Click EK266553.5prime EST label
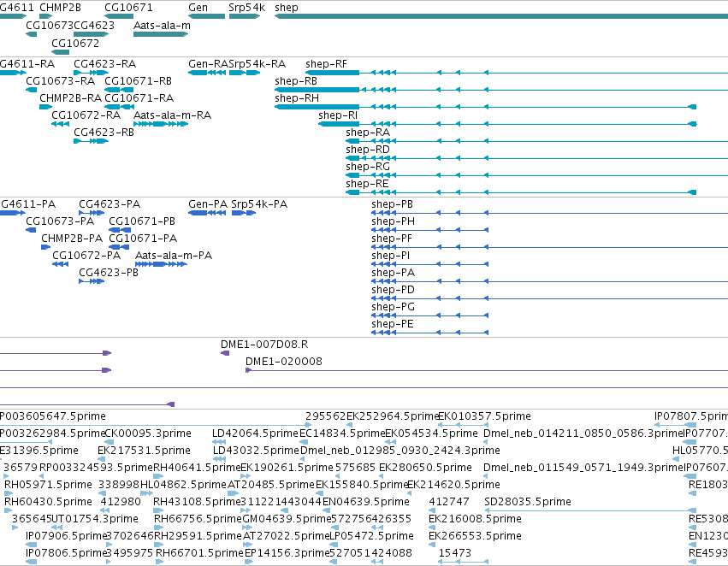Screen dimensions: 728x566 coord(475,536)
